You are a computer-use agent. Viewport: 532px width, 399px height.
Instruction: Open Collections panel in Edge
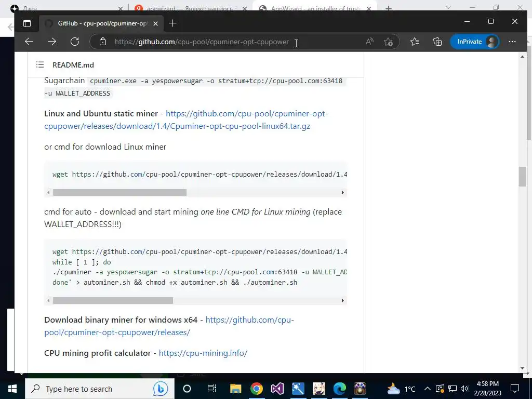click(x=437, y=42)
